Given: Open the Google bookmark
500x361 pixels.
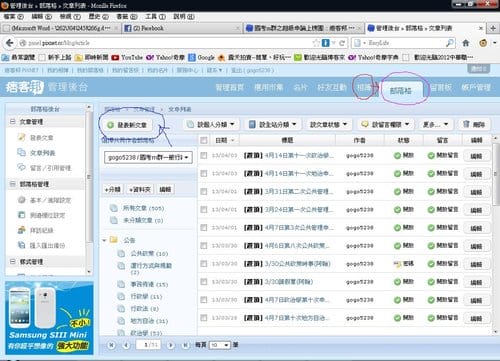Looking at the screenshot, I should (201, 57).
